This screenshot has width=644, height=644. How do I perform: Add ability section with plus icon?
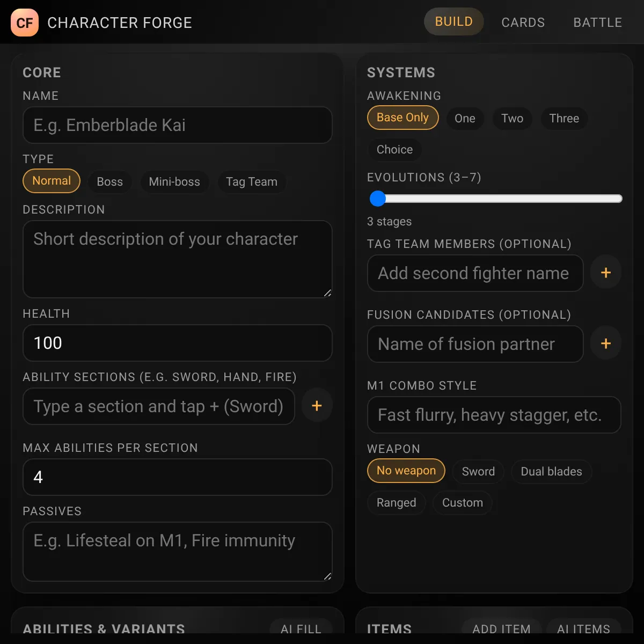(x=317, y=406)
